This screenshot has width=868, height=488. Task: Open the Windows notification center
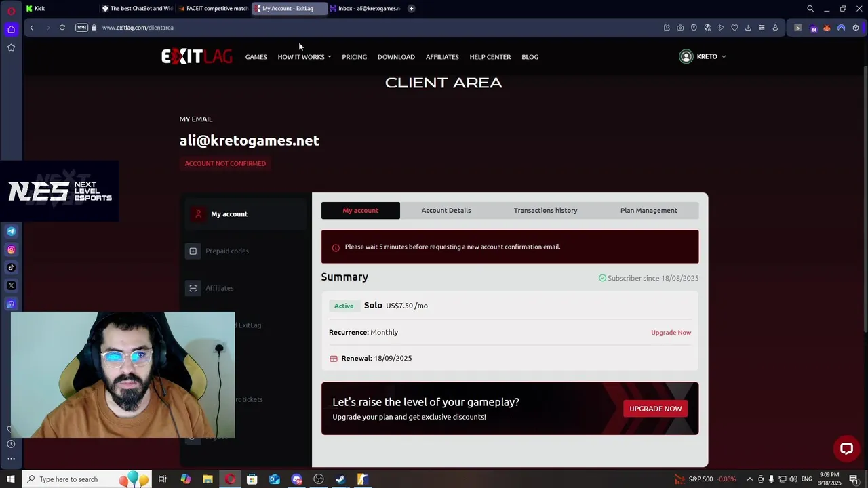[x=854, y=479]
